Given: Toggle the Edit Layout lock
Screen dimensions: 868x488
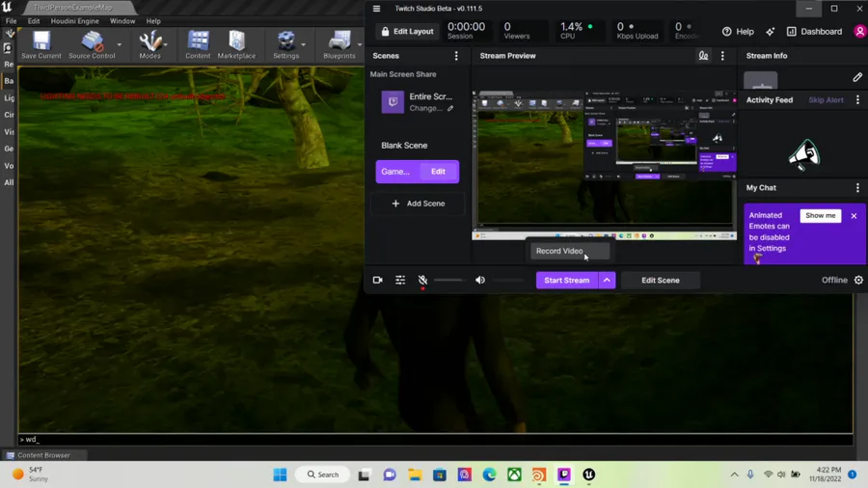Looking at the screenshot, I should point(407,32).
